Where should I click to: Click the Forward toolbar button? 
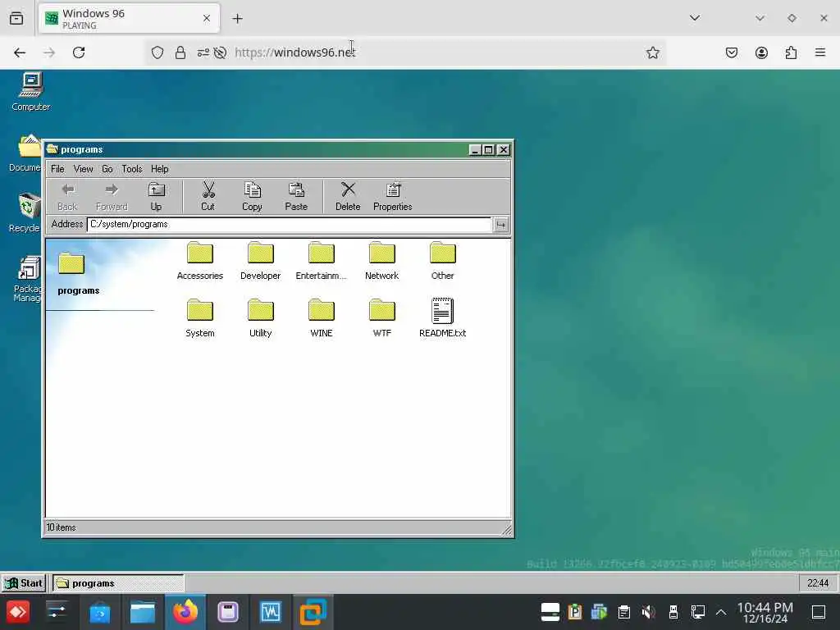click(x=112, y=197)
